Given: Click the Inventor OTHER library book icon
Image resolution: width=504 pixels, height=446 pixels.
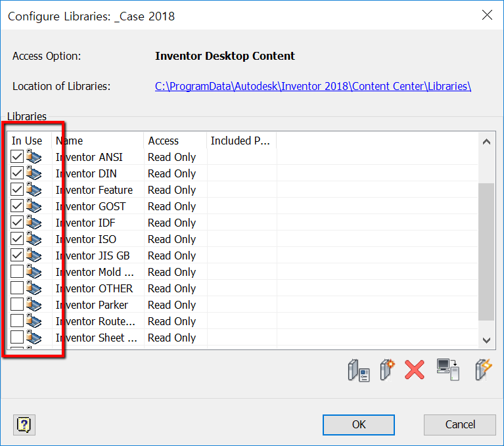Looking at the screenshot, I should 34,288.
